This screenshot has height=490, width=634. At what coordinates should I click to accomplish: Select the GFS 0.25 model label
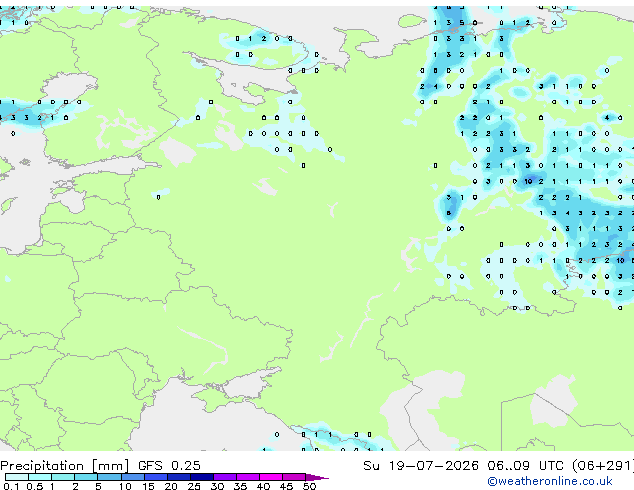pos(169,465)
